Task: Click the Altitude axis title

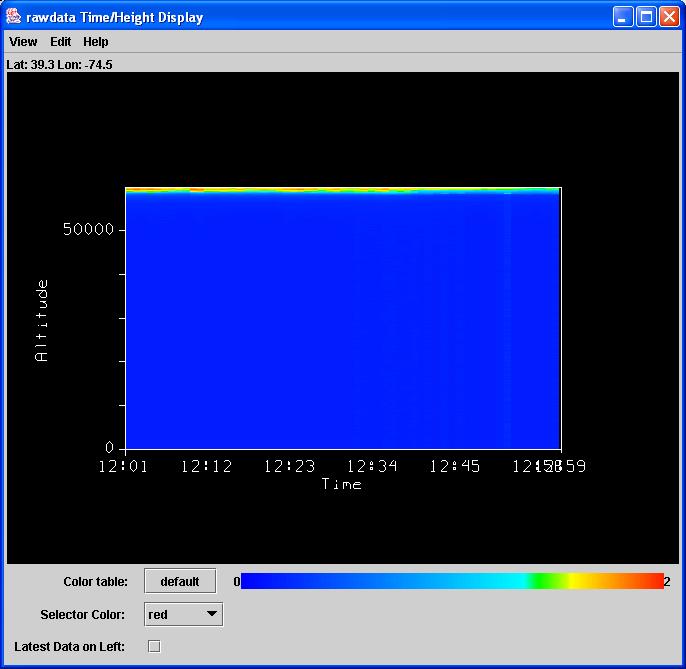Action: 41,320
